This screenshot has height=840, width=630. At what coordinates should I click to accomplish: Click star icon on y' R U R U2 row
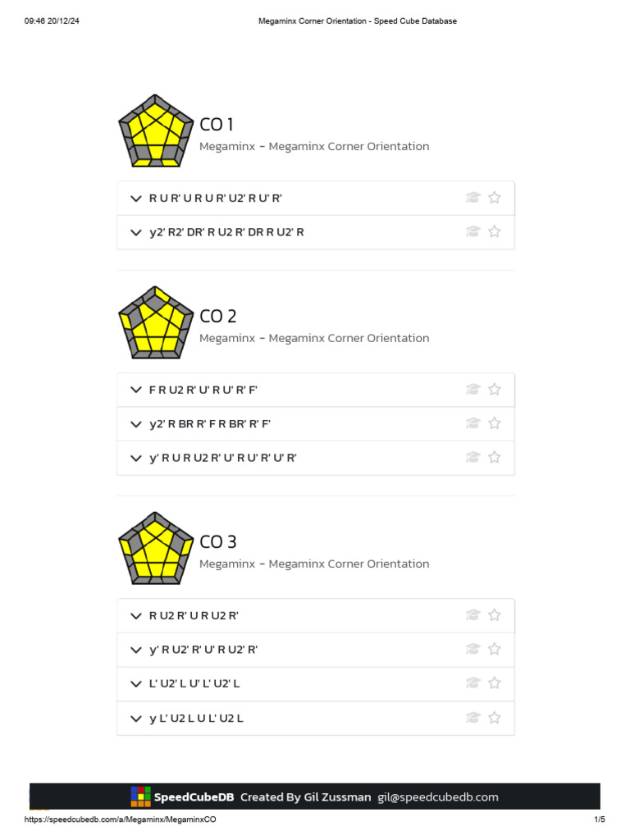pyautogui.click(x=495, y=458)
